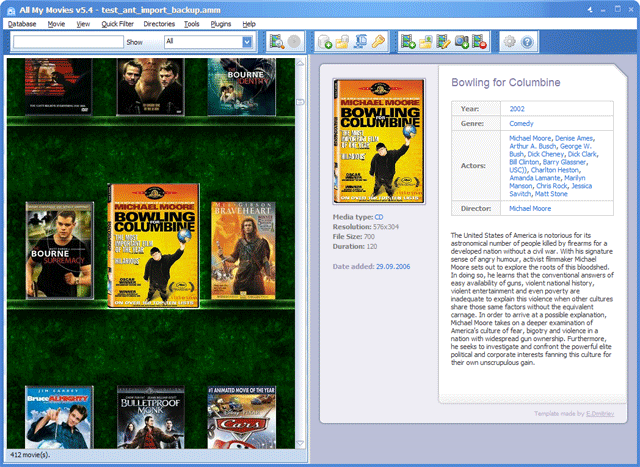Delete movie using filmstrip red minus icon
The width and height of the screenshot is (640, 467).
click(480, 42)
